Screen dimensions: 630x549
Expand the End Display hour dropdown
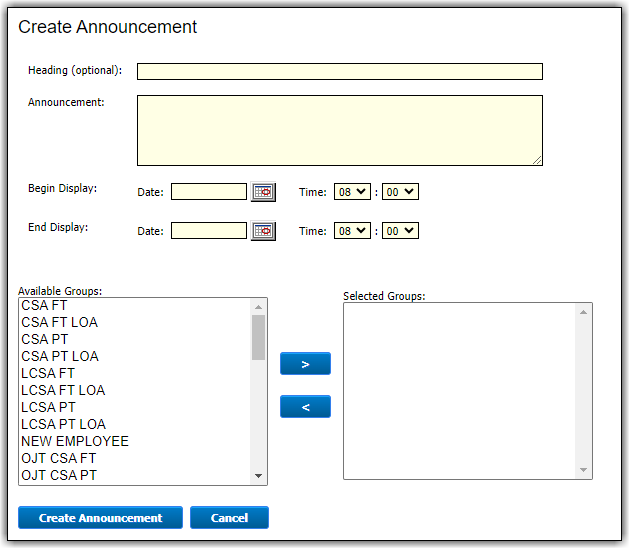click(x=352, y=231)
